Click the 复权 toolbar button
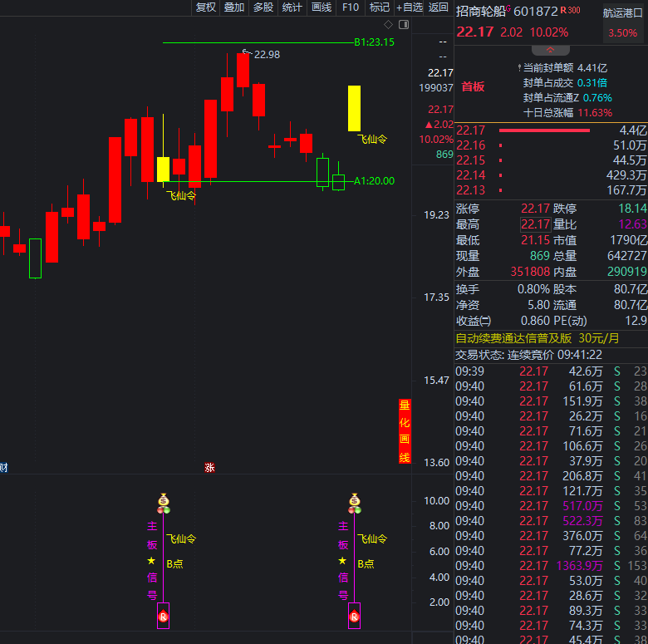Image resolution: width=648 pixels, height=644 pixels. [x=206, y=7]
